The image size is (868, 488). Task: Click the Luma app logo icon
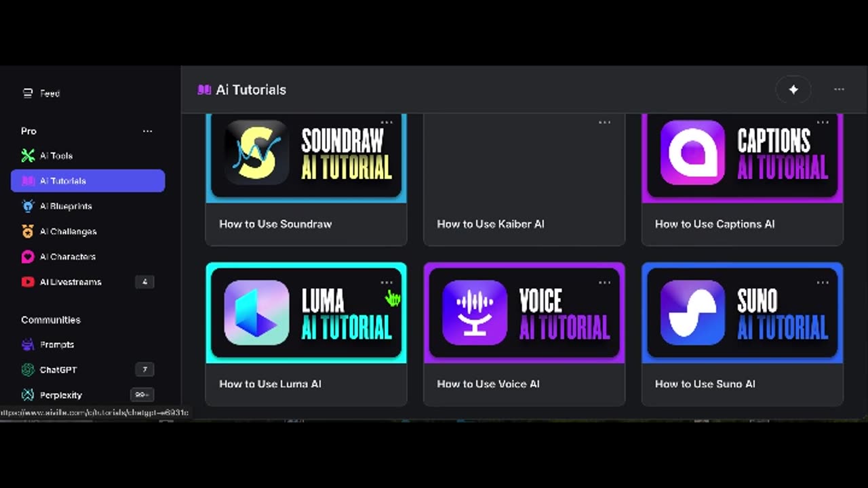coord(257,312)
